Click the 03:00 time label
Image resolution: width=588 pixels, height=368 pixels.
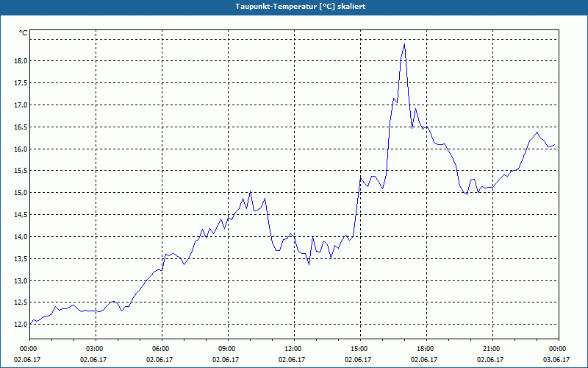[96, 349]
